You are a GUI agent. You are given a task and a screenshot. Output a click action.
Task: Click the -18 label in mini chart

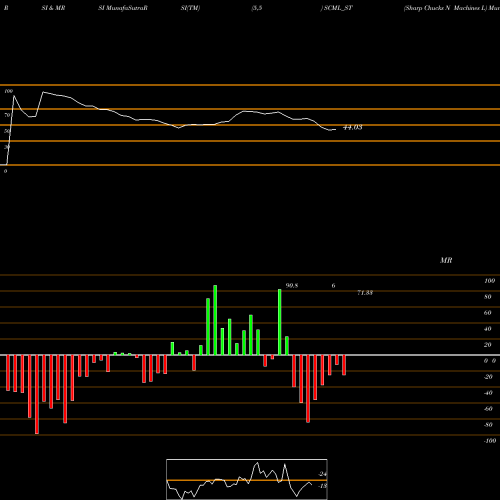click(322, 486)
